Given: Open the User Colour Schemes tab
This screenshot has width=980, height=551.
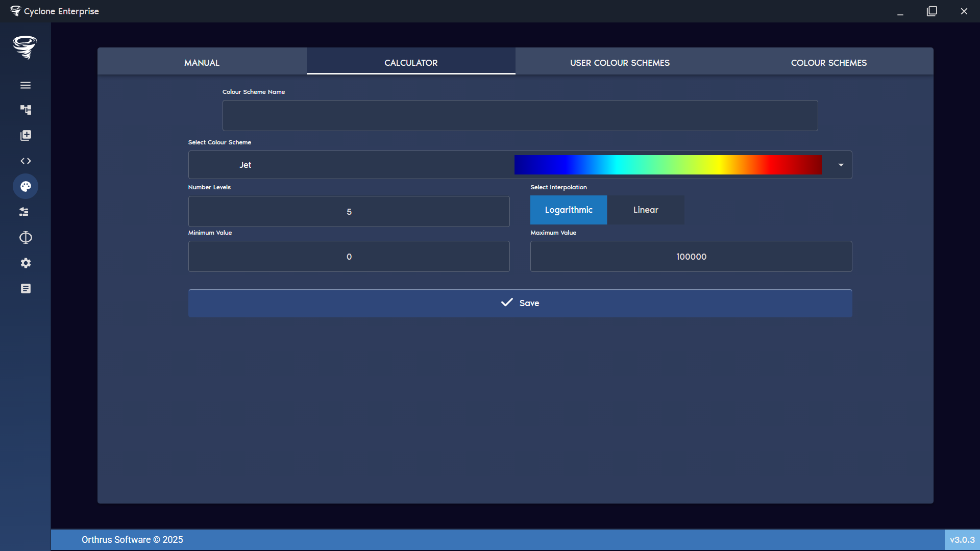Looking at the screenshot, I should pos(620,62).
